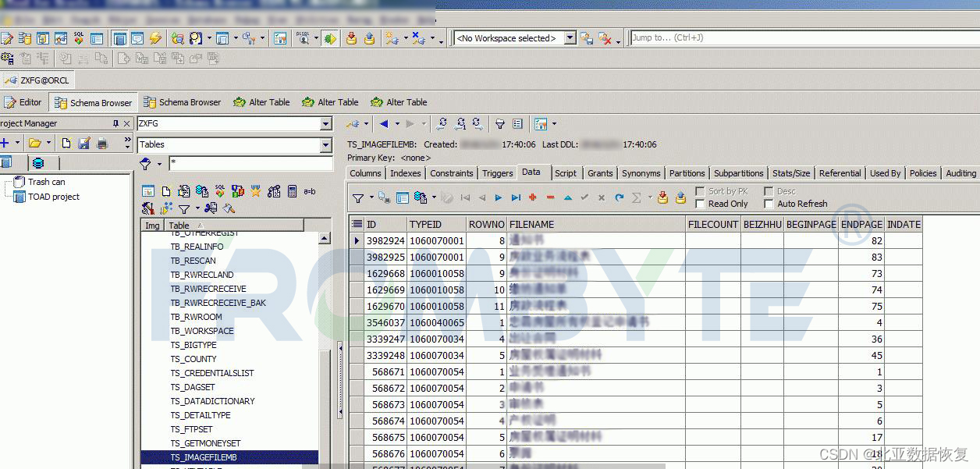
Task: Expand the Project Manager folder dropdown arrow
Action: (x=48, y=144)
